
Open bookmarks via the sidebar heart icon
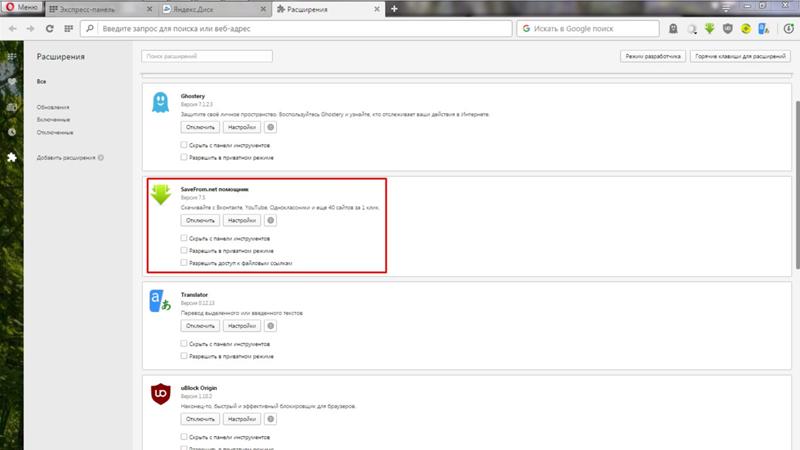tap(12, 82)
